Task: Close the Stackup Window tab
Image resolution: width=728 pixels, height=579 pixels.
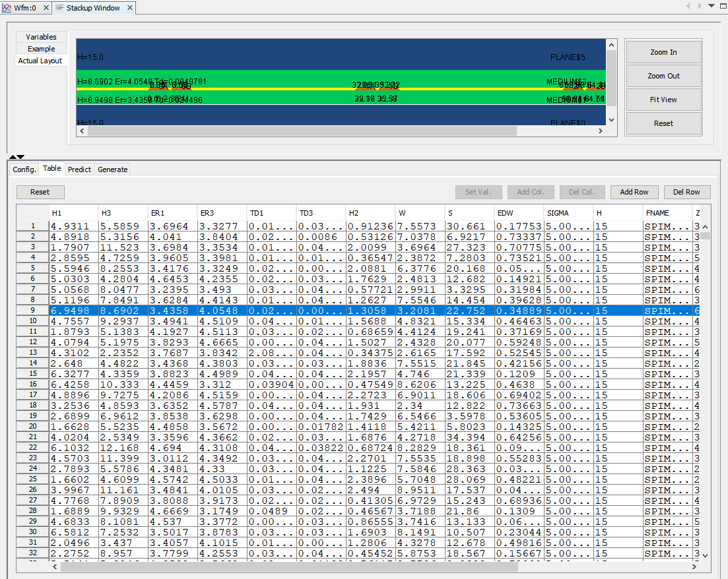Action: coord(129,8)
